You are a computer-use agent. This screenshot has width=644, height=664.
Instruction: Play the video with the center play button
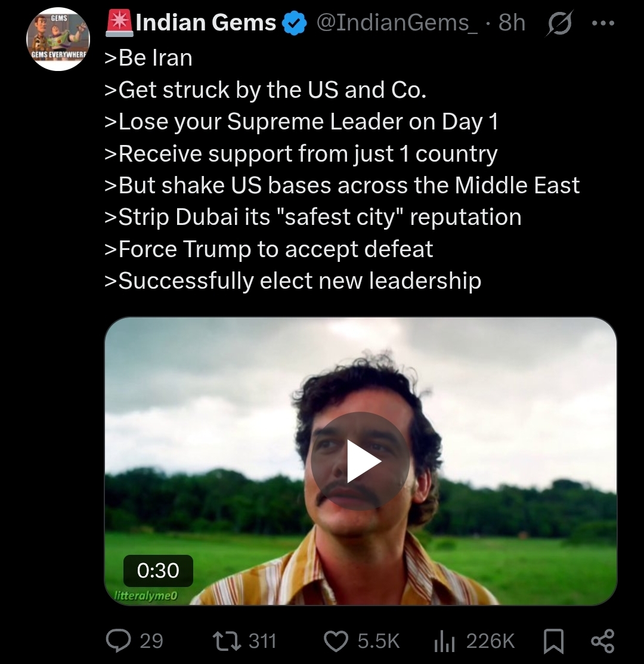[360, 461]
